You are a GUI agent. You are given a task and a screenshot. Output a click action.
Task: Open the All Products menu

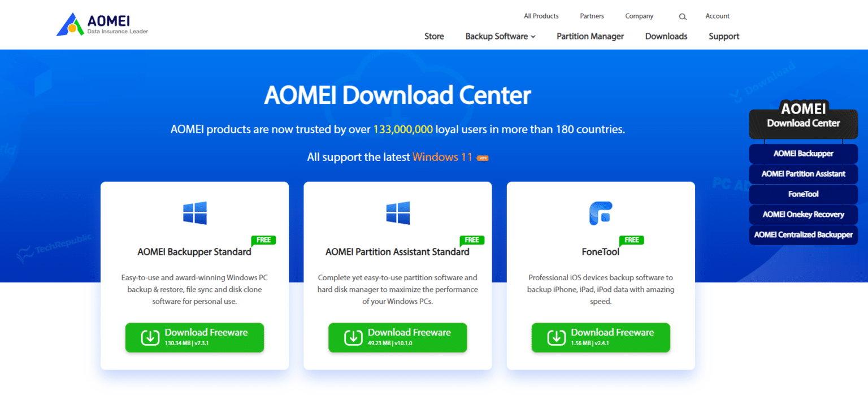point(541,16)
